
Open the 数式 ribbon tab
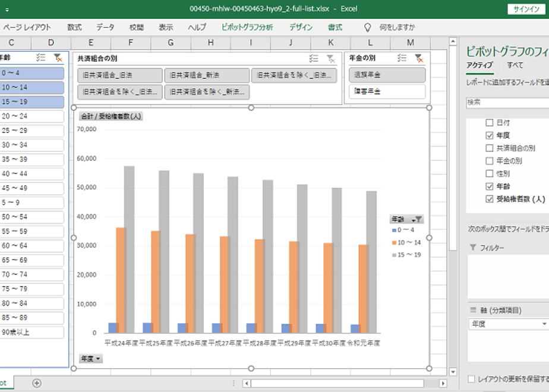tap(75, 27)
